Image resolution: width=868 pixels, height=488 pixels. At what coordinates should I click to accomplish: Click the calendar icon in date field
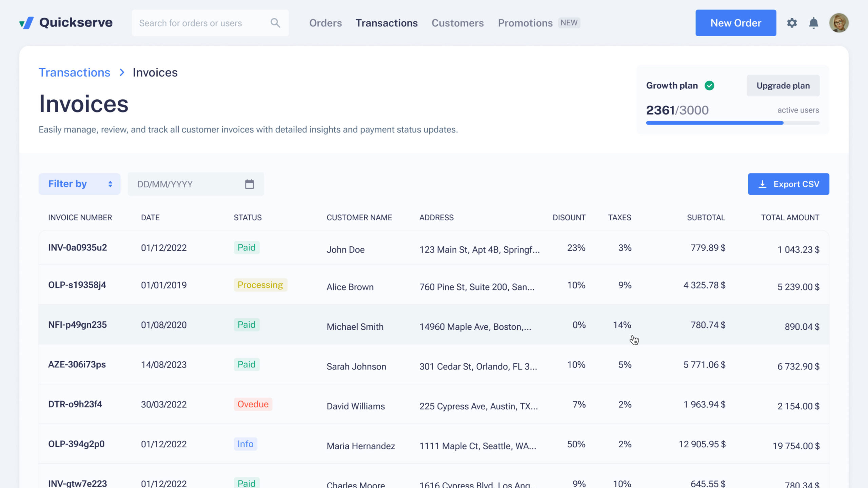coord(249,184)
